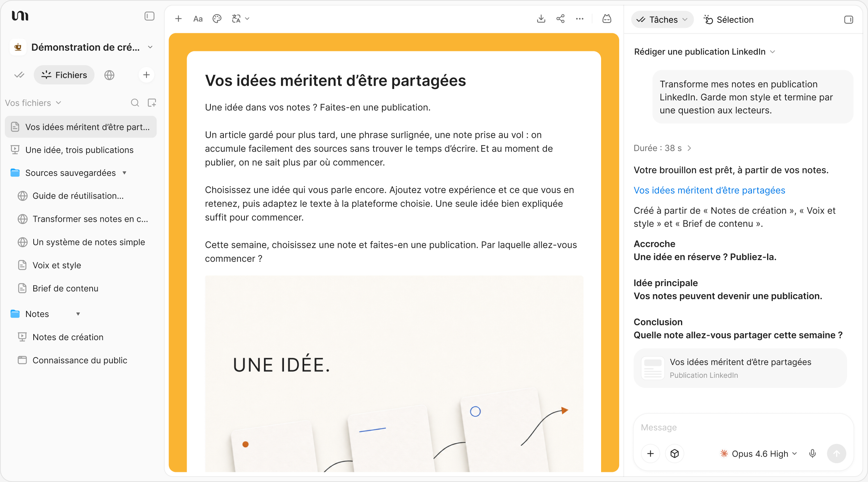Click the Conclusion heading in chat
This screenshot has width=868, height=482.
[658, 322]
